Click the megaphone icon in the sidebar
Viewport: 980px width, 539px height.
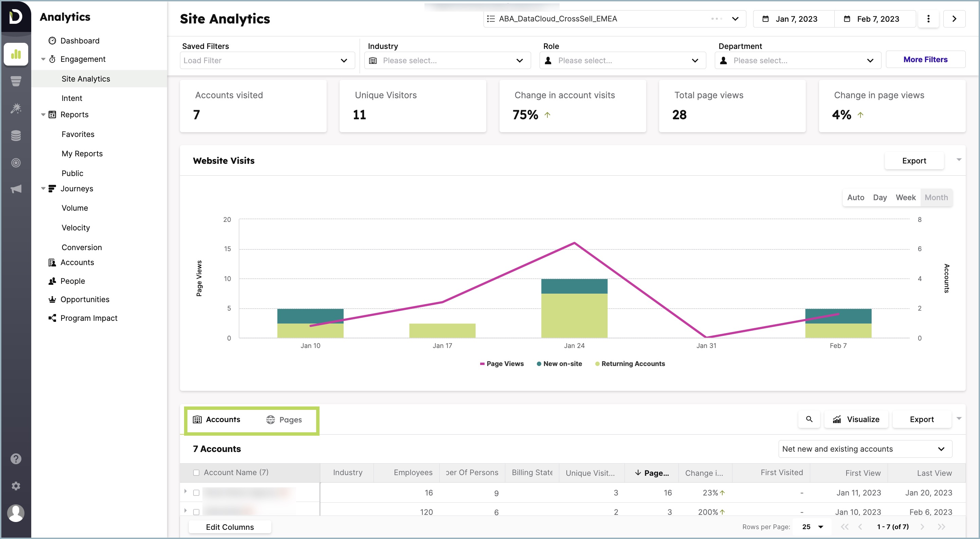pos(16,189)
